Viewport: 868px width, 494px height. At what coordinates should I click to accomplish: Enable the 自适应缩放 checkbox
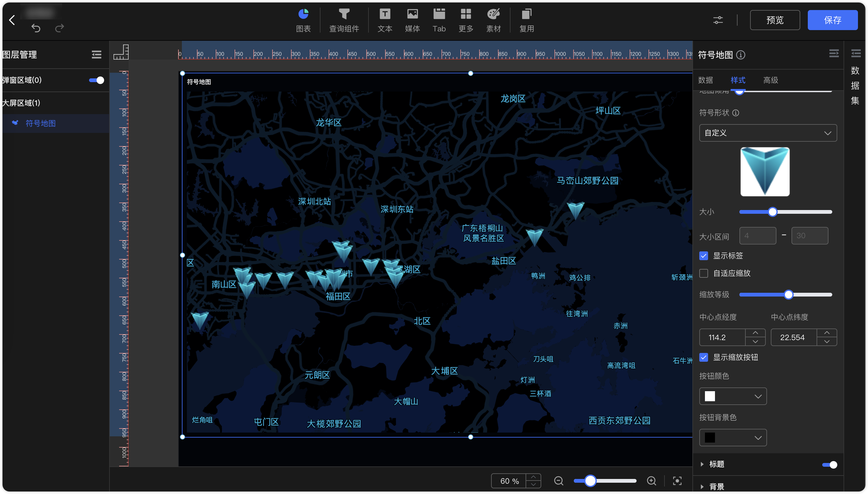704,273
